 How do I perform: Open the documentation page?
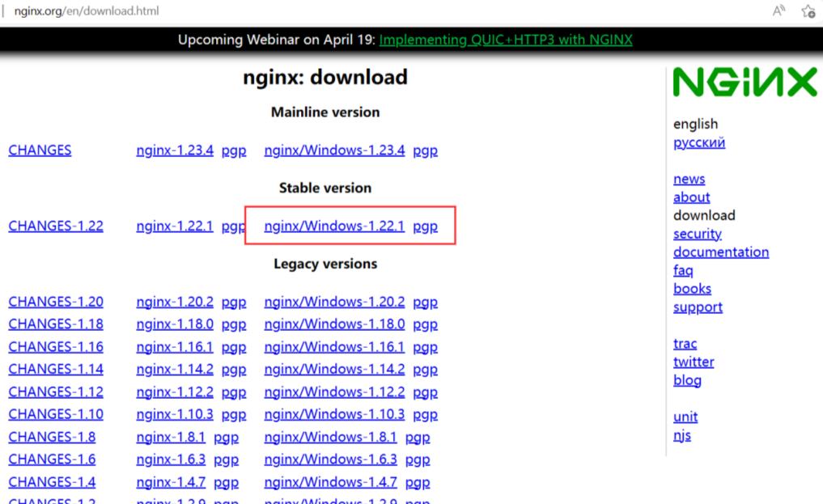point(721,252)
